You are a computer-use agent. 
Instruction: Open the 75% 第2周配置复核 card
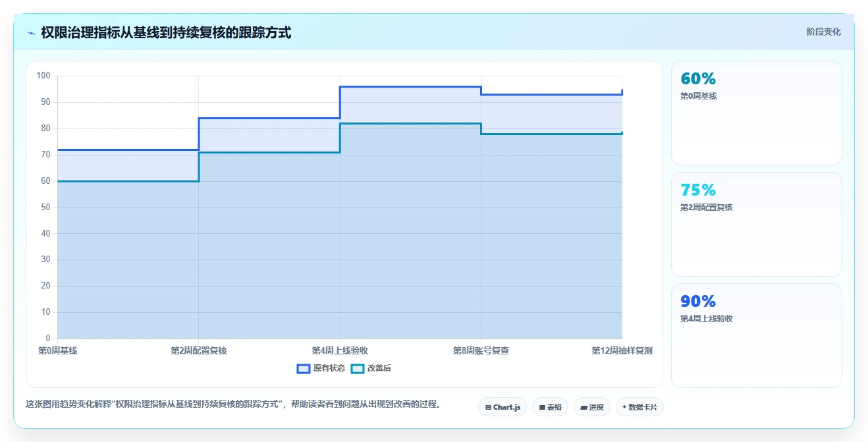(x=756, y=224)
